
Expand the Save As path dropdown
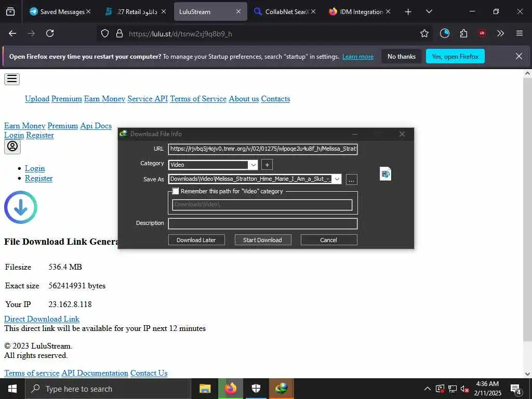point(337,179)
